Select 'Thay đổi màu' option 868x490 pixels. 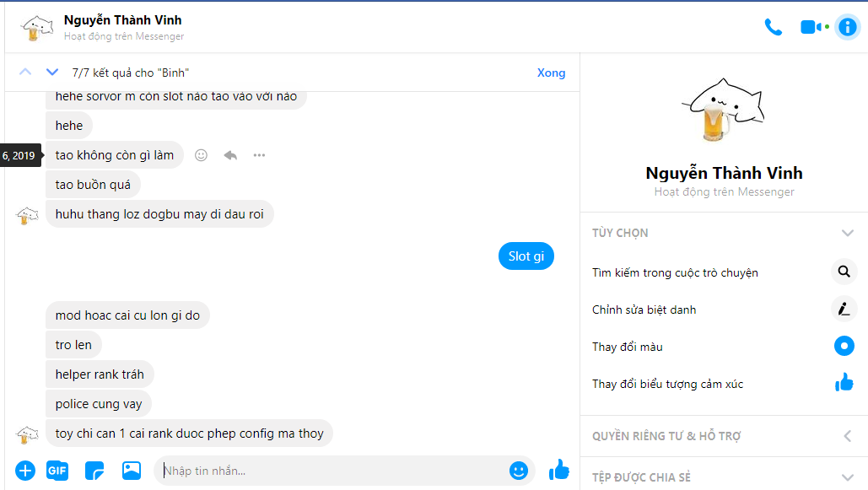(x=628, y=347)
